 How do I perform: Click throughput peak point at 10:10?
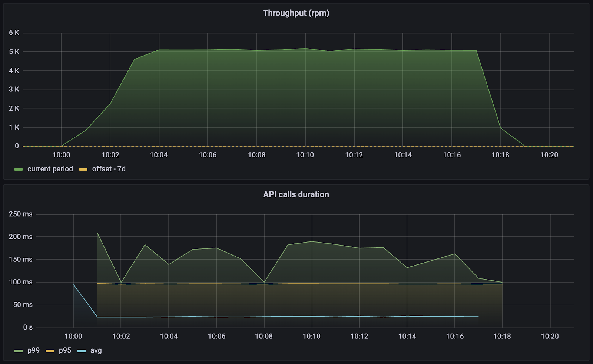pyautogui.click(x=305, y=48)
